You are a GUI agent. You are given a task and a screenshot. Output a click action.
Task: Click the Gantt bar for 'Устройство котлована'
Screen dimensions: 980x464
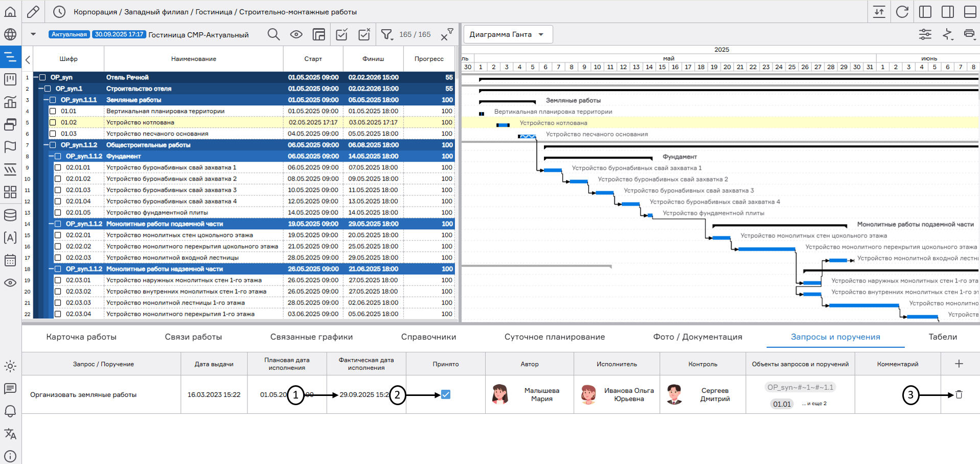503,125
